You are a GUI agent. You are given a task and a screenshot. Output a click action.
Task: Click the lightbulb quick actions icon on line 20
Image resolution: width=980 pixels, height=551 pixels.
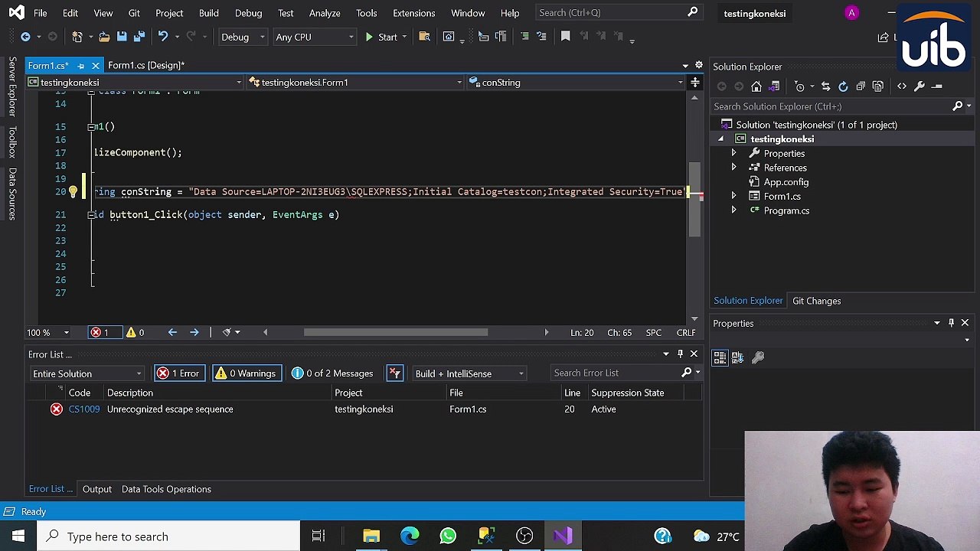pyautogui.click(x=73, y=192)
